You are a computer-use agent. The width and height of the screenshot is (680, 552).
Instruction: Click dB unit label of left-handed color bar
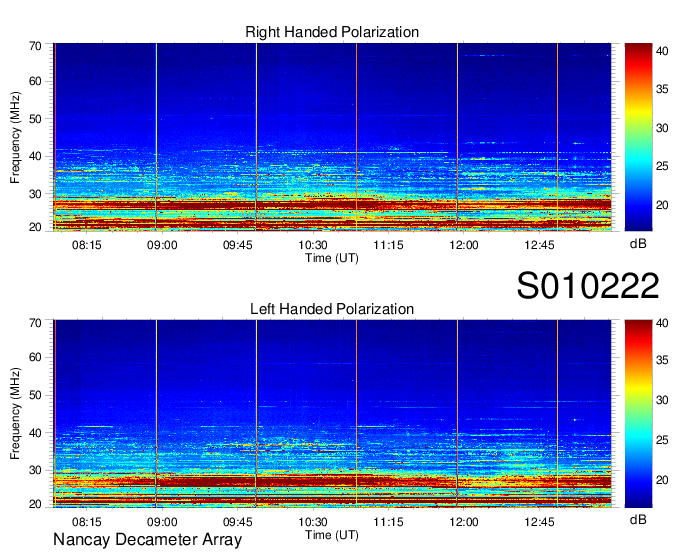point(638,519)
